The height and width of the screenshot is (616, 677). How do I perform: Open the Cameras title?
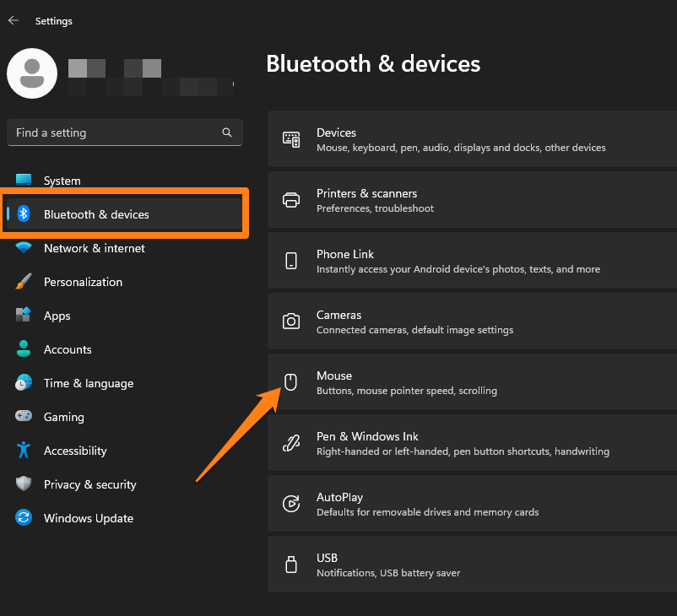(x=339, y=315)
